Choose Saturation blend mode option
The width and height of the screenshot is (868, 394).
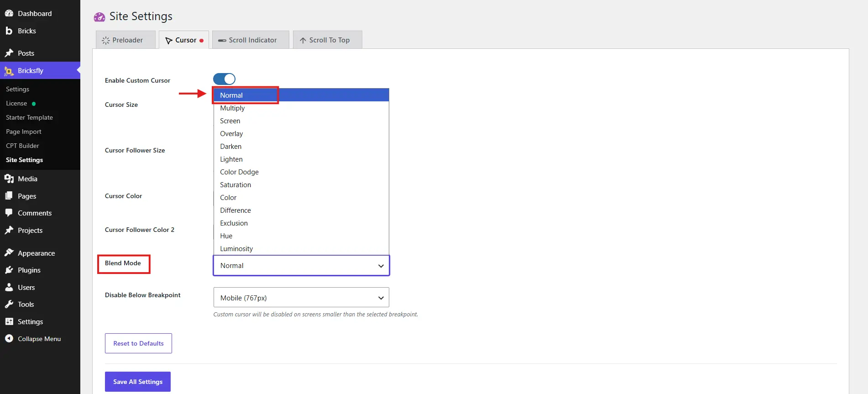[301, 184]
